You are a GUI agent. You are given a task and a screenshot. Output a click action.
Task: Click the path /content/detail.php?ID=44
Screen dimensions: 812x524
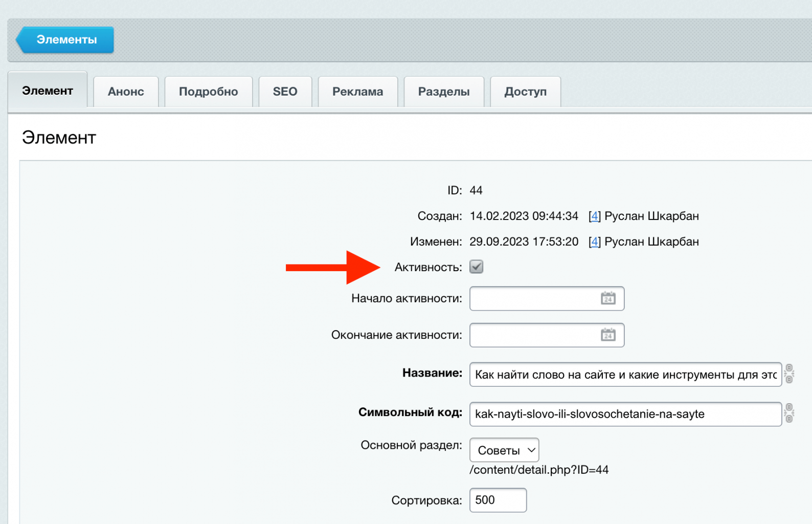[539, 470]
